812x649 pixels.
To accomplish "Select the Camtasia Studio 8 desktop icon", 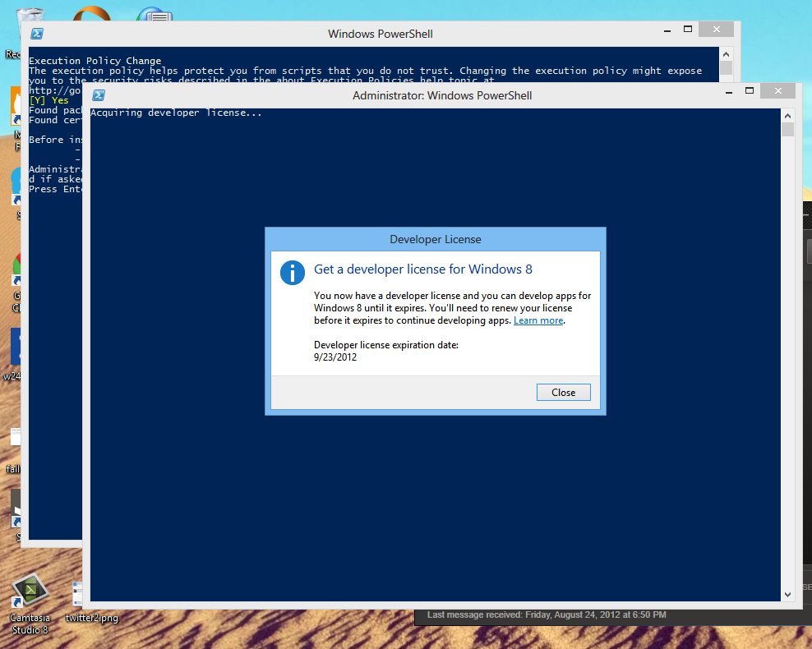I will coord(30,604).
